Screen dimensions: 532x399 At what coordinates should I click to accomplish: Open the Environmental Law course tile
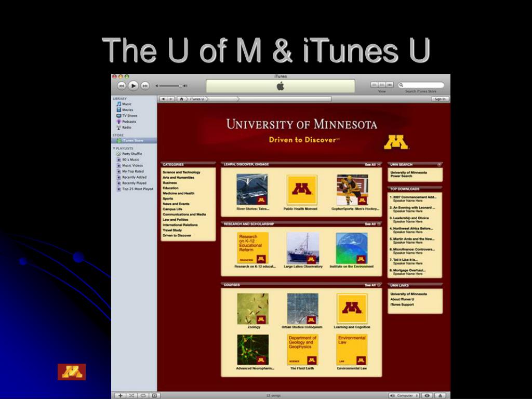pos(352,350)
